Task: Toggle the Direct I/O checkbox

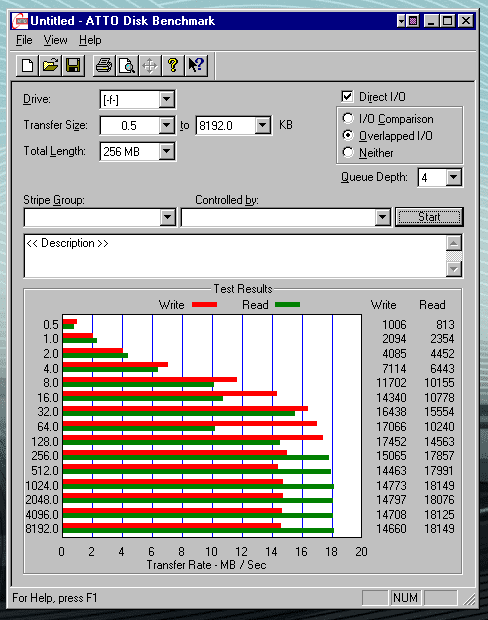Action: [347, 96]
